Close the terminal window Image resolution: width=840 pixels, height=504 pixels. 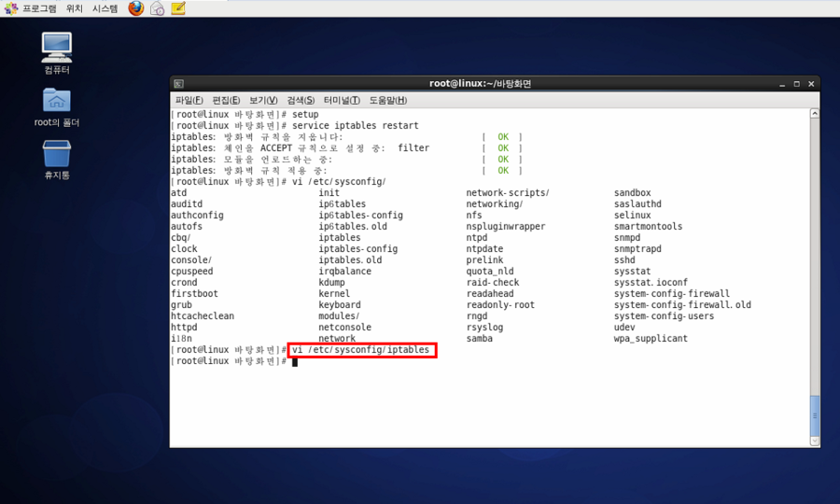811,84
